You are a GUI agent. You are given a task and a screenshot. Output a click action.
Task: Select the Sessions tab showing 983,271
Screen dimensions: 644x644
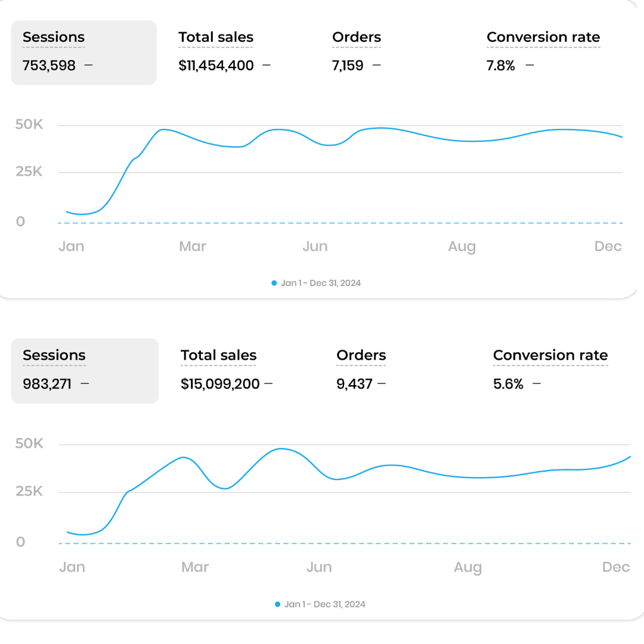click(x=85, y=370)
